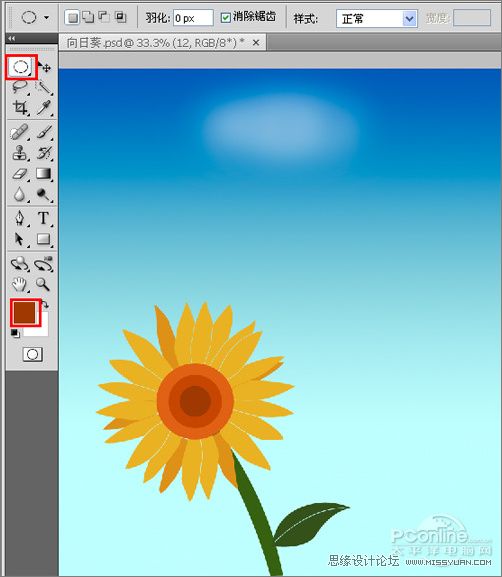Open the tool preset picker arrow
The image size is (502, 577).
click(46, 17)
